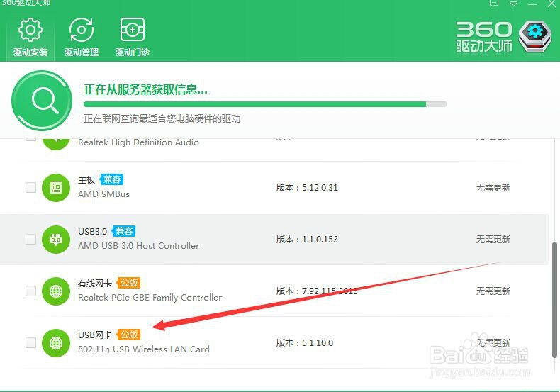This screenshot has height=392, width=560.
Task: Click 无需更新 in 有线网卡 row
Action: pos(493,291)
